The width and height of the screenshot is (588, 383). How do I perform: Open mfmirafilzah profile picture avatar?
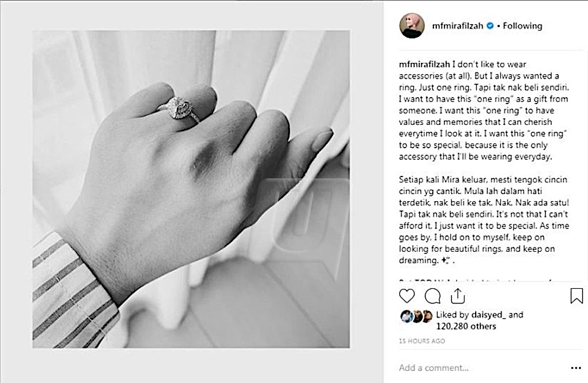tap(412, 25)
